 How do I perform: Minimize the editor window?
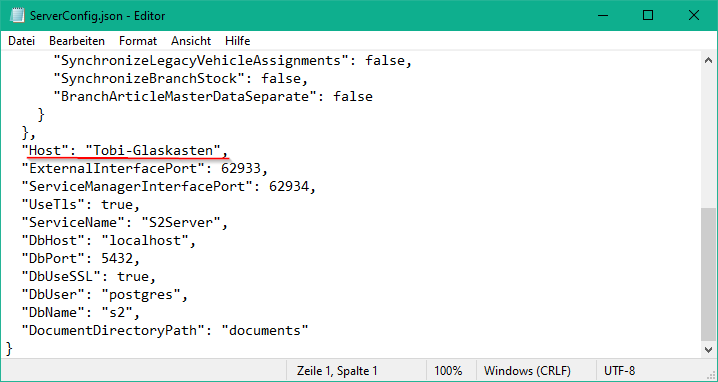click(603, 16)
